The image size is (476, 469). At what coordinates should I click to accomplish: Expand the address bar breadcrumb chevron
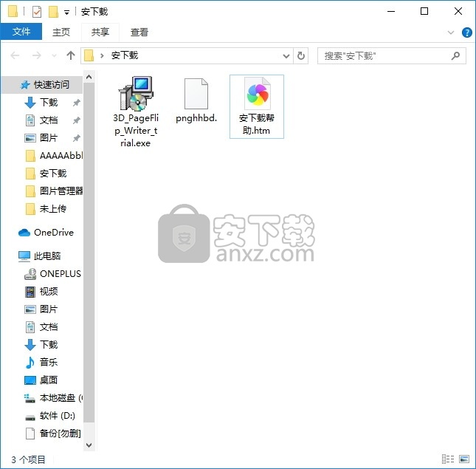click(102, 55)
